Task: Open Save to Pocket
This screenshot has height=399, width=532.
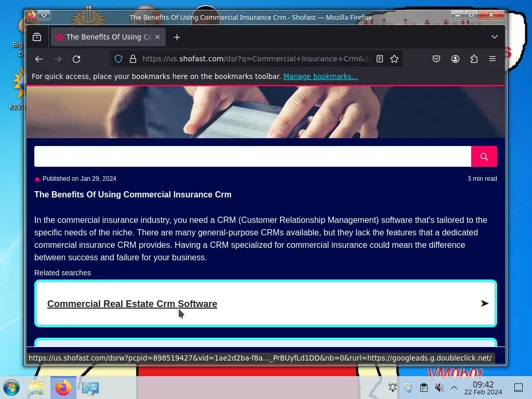Action: (x=436, y=59)
